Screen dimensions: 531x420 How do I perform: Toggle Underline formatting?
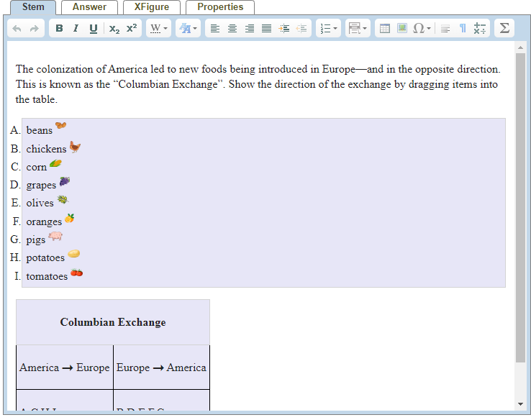94,29
